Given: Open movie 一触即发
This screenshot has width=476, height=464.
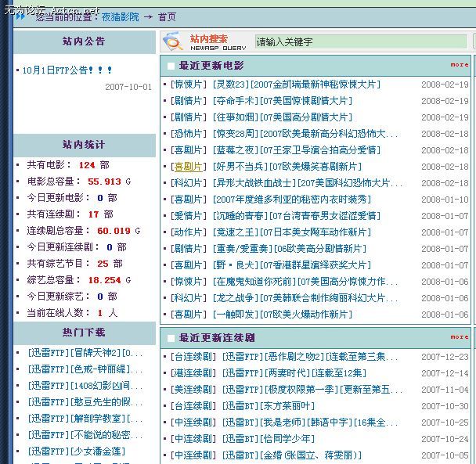Looking at the screenshot, I should pyautogui.click(x=283, y=315).
